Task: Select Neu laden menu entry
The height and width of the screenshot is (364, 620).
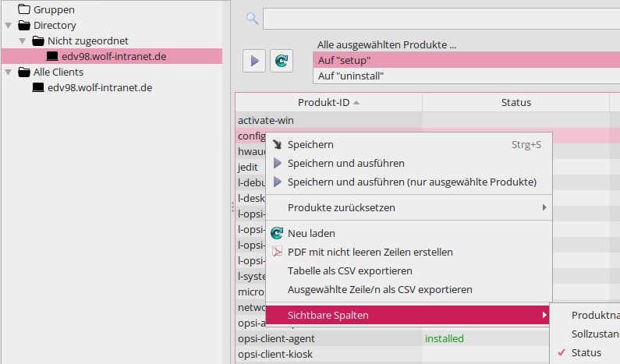Action: tap(409, 233)
